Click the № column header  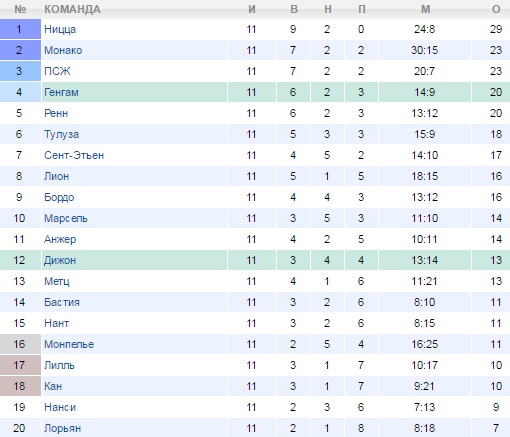[20, 9]
